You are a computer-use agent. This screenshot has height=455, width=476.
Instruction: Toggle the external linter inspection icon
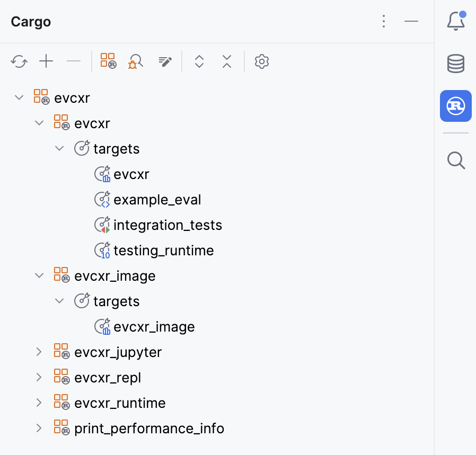tap(135, 61)
